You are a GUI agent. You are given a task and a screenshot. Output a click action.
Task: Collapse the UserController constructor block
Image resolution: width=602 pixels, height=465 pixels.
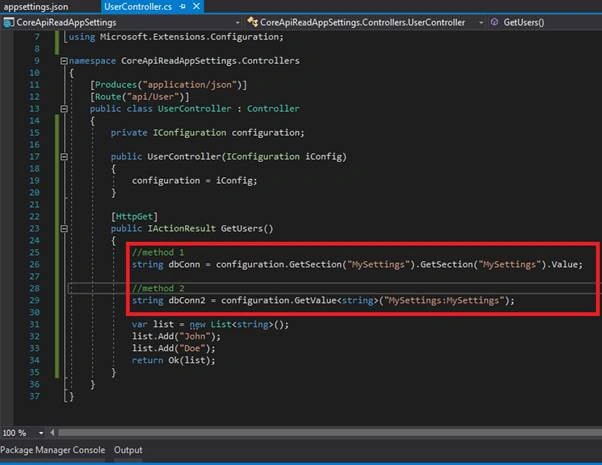click(64, 157)
